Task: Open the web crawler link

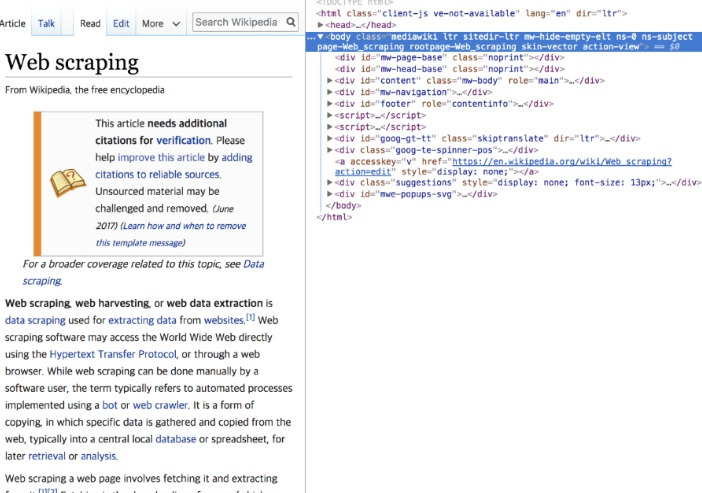Action: point(160,405)
